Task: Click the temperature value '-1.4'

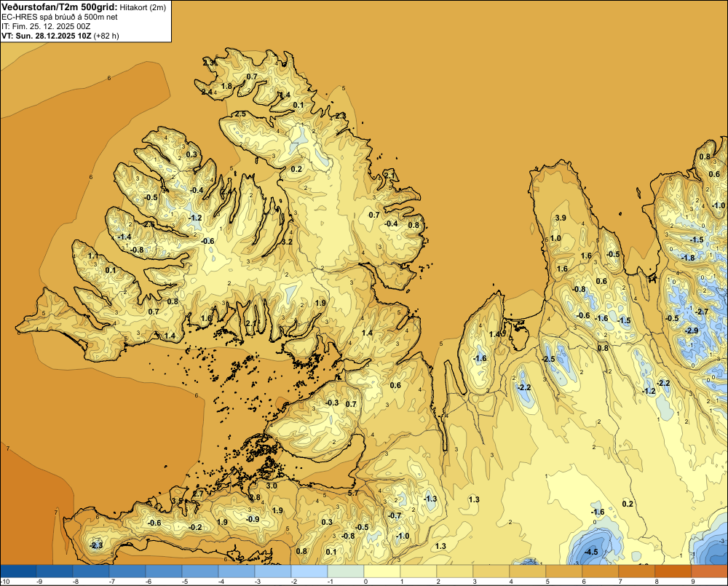Action: [124, 237]
